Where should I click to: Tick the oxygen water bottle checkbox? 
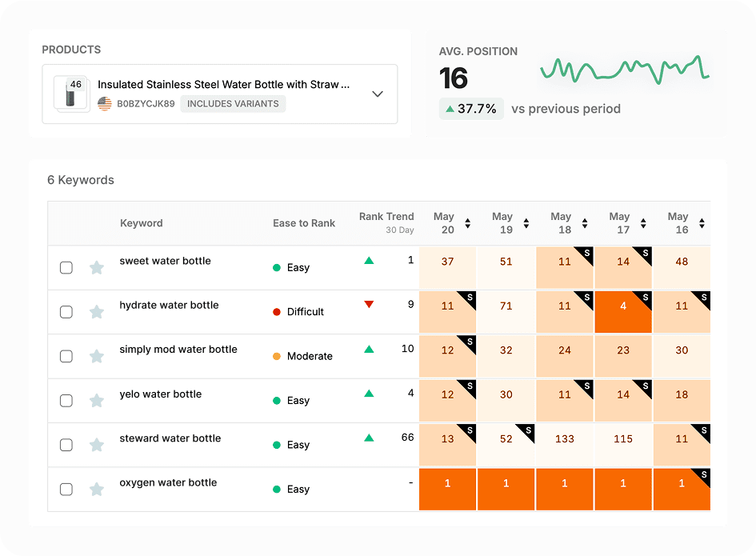pyautogui.click(x=66, y=489)
